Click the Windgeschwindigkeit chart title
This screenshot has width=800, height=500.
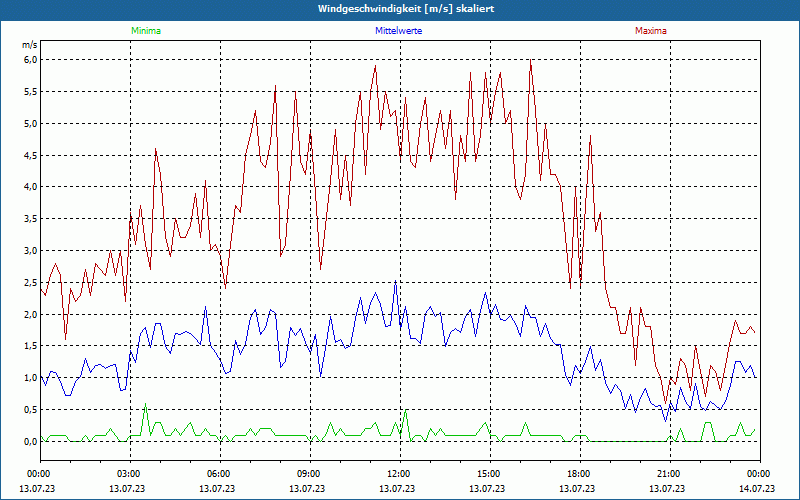point(406,9)
